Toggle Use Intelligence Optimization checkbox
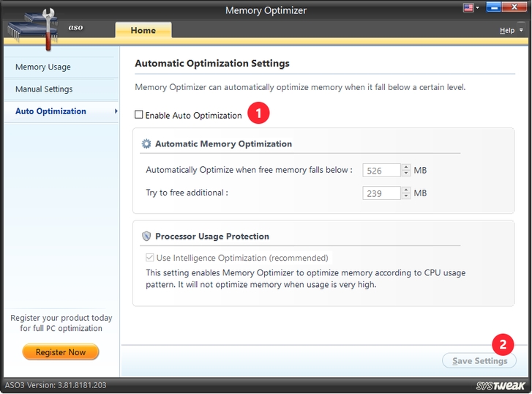The image size is (532, 394). click(x=149, y=258)
